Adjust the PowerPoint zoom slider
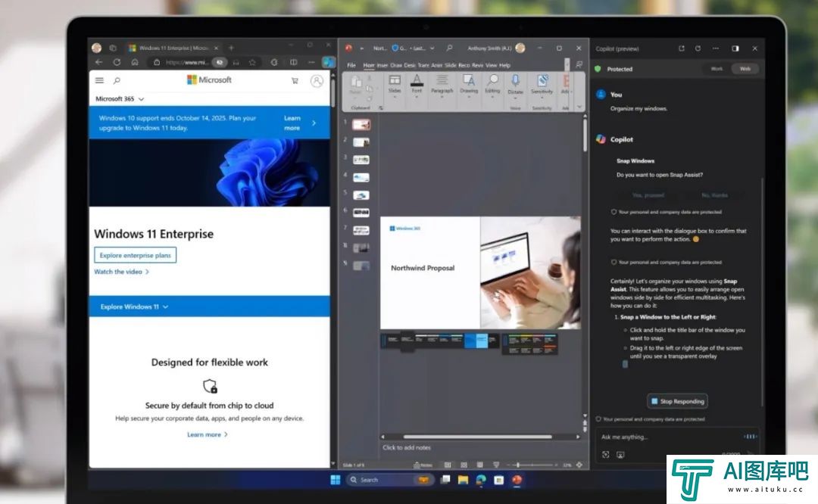Screen dimensions: 818x504 534,465
